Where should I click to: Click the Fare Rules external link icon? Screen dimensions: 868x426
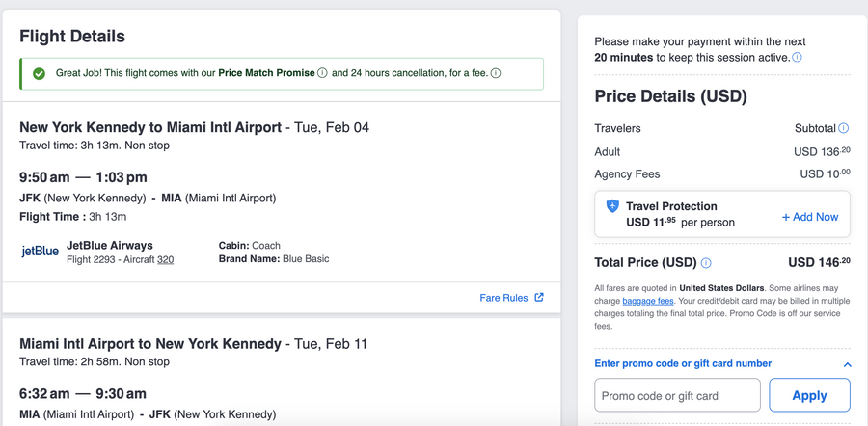pos(539,298)
